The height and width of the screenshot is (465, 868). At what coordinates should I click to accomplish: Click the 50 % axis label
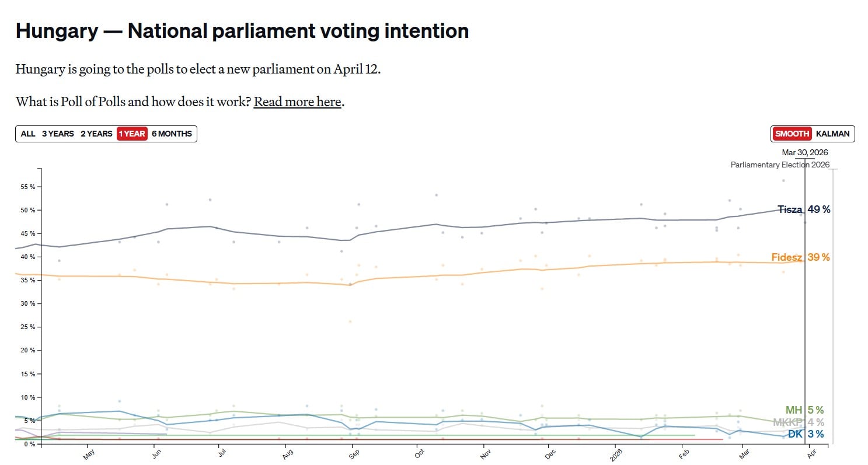[x=27, y=210]
